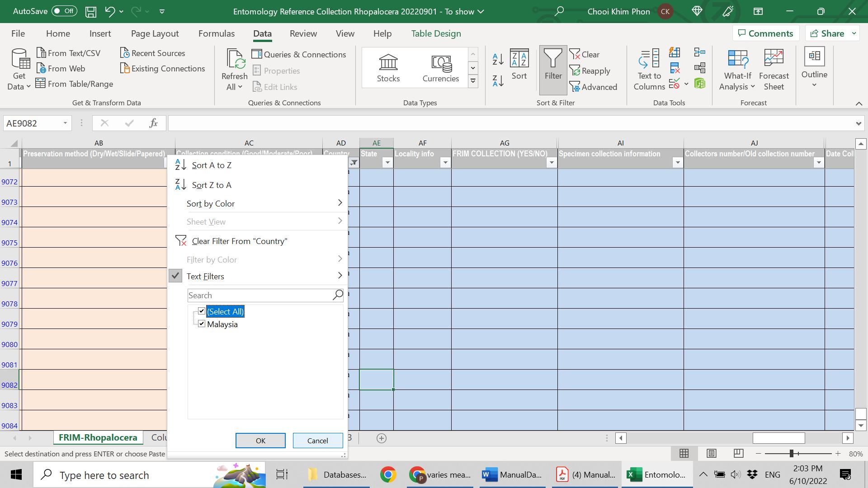The height and width of the screenshot is (488, 868).
Task: Click OK in filter menu
Action: pos(260,441)
